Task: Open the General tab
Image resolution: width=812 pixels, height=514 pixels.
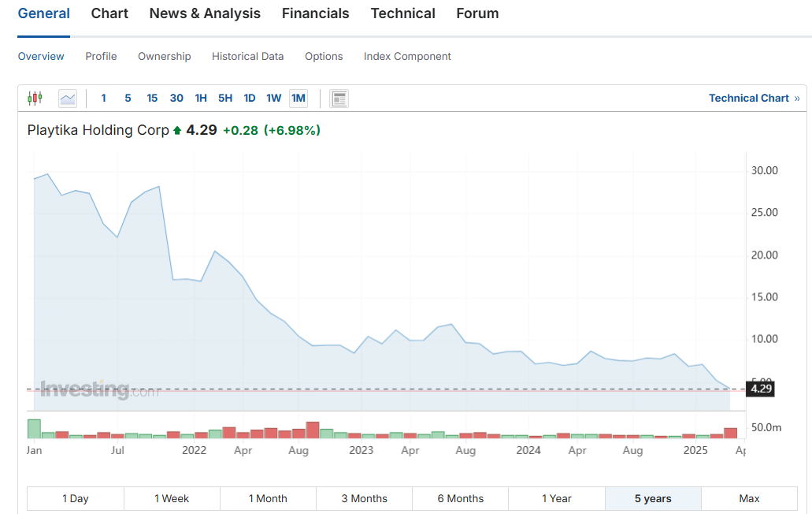Action: 44,13
